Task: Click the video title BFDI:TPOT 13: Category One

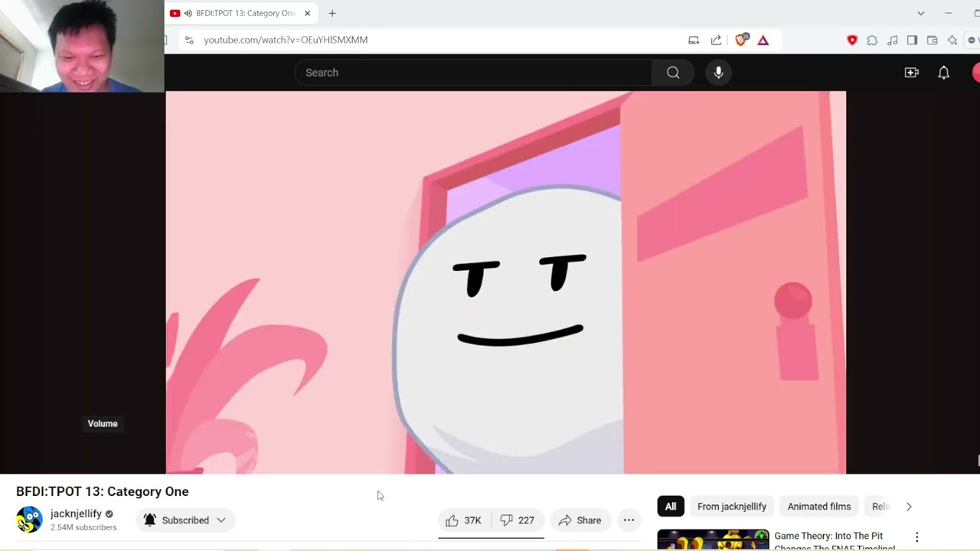Action: 103,491
